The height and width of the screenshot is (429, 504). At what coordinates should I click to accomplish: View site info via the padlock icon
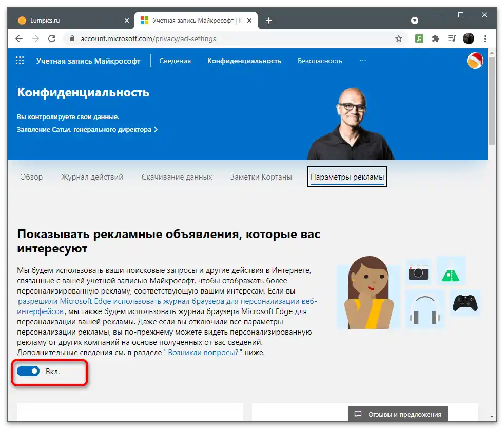72,38
